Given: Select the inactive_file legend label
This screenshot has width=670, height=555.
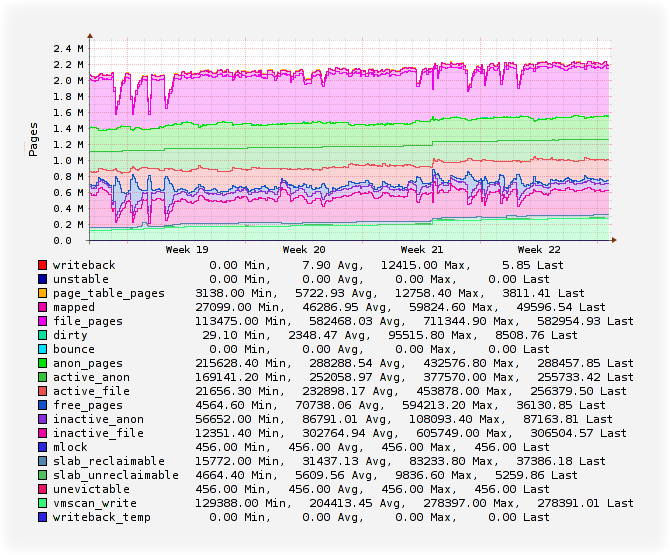Looking at the screenshot, I should (x=98, y=433).
